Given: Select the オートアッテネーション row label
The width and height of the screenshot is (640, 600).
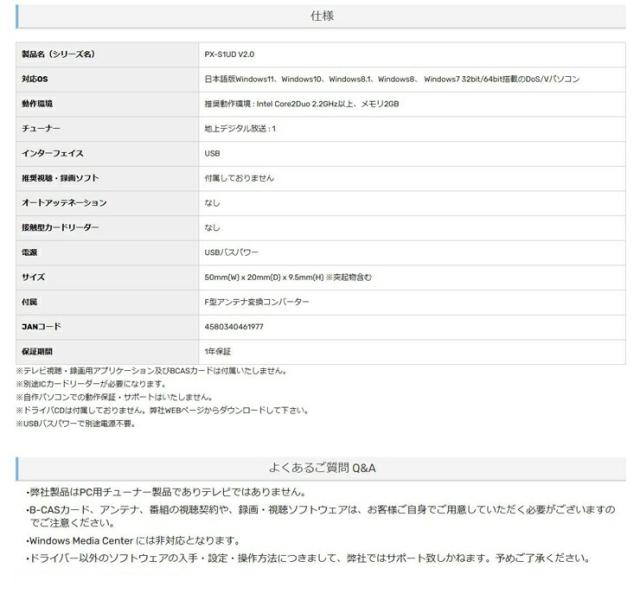Looking at the screenshot, I should click(64, 203).
